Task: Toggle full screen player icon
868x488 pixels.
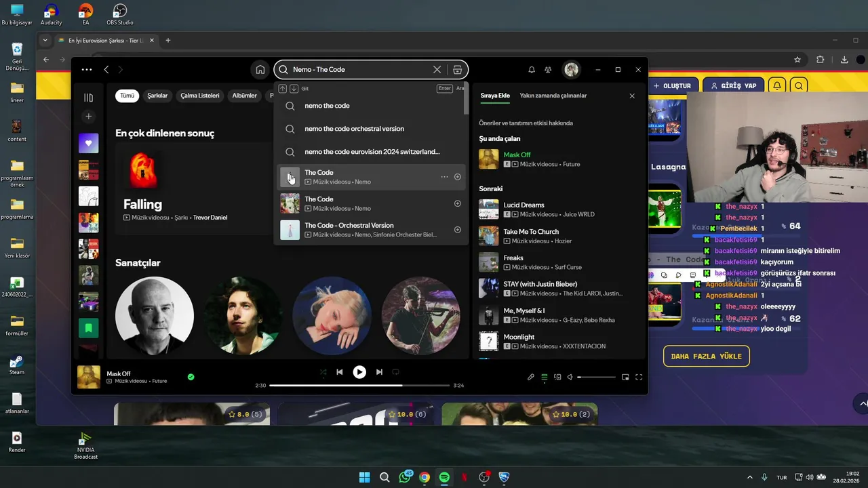Action: 639,378
